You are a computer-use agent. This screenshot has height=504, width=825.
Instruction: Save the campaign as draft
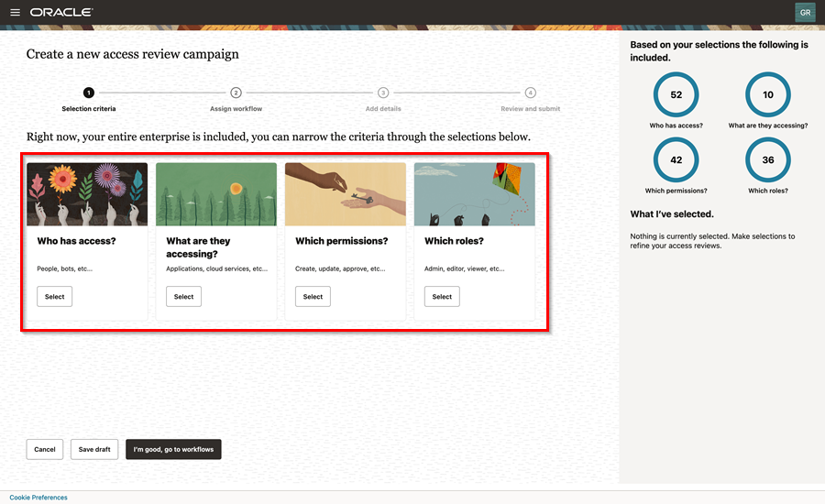[x=94, y=449]
